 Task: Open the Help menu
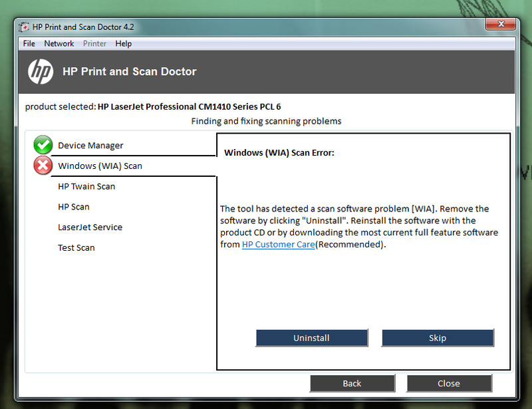123,43
